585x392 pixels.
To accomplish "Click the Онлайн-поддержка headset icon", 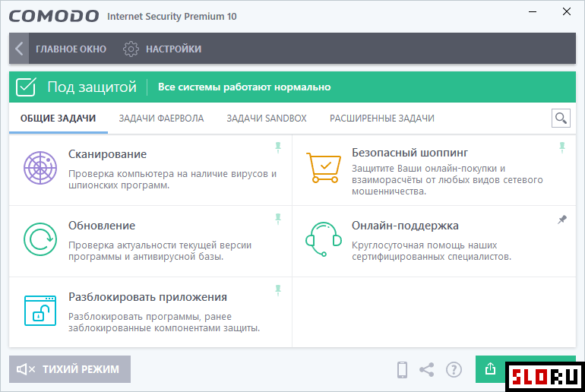I will tap(324, 239).
